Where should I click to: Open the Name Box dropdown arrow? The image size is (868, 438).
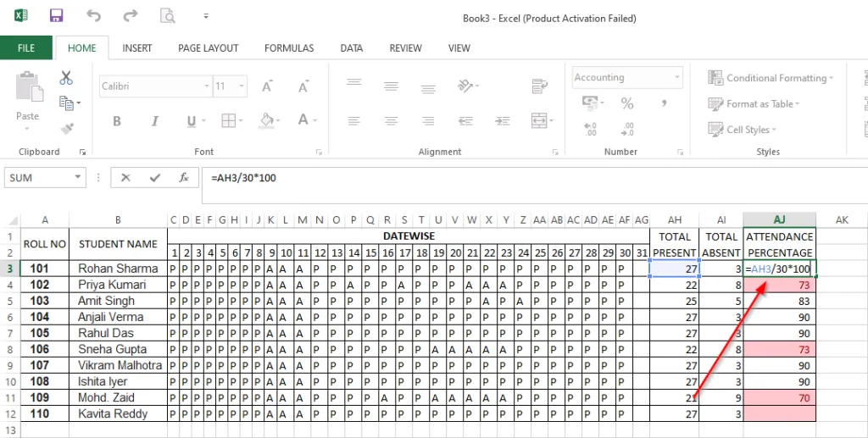click(x=77, y=178)
